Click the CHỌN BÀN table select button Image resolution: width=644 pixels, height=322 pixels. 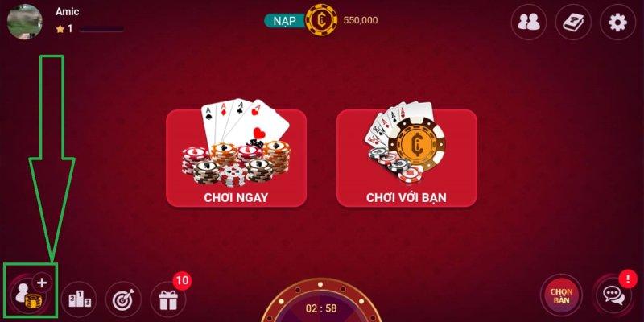coord(561,295)
